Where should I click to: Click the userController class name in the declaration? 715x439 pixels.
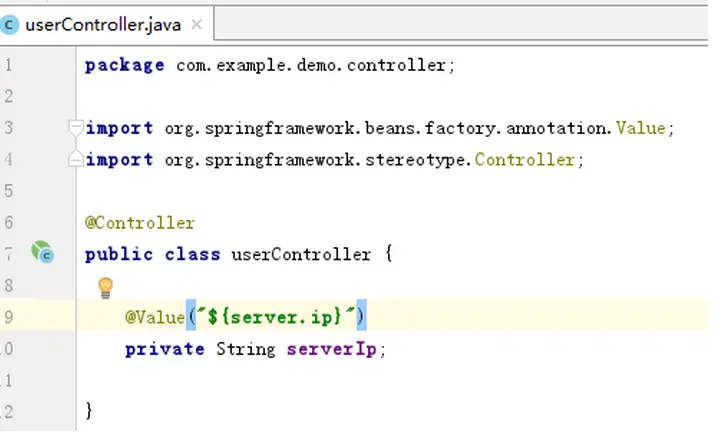(301, 254)
